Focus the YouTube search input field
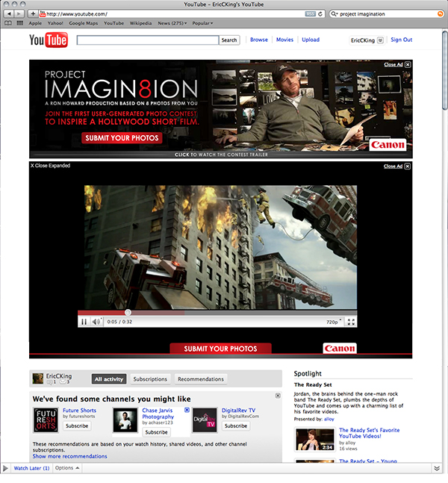 pos(148,40)
